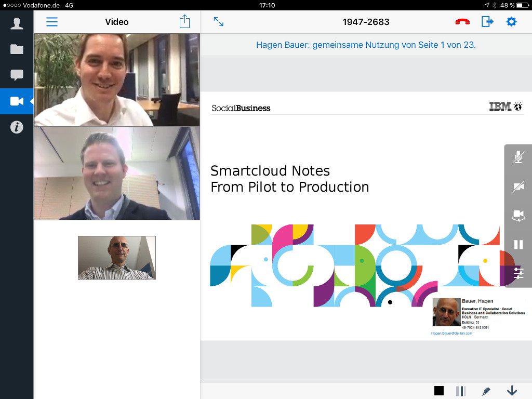The height and width of the screenshot is (399, 532).
Task: Tap the share icon in Video header
Action: pyautogui.click(x=184, y=21)
